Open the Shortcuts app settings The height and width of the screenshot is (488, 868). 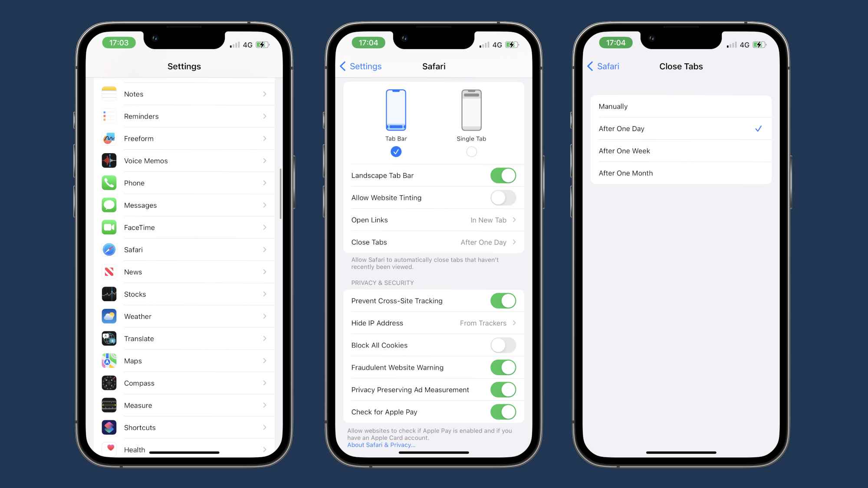(x=185, y=427)
